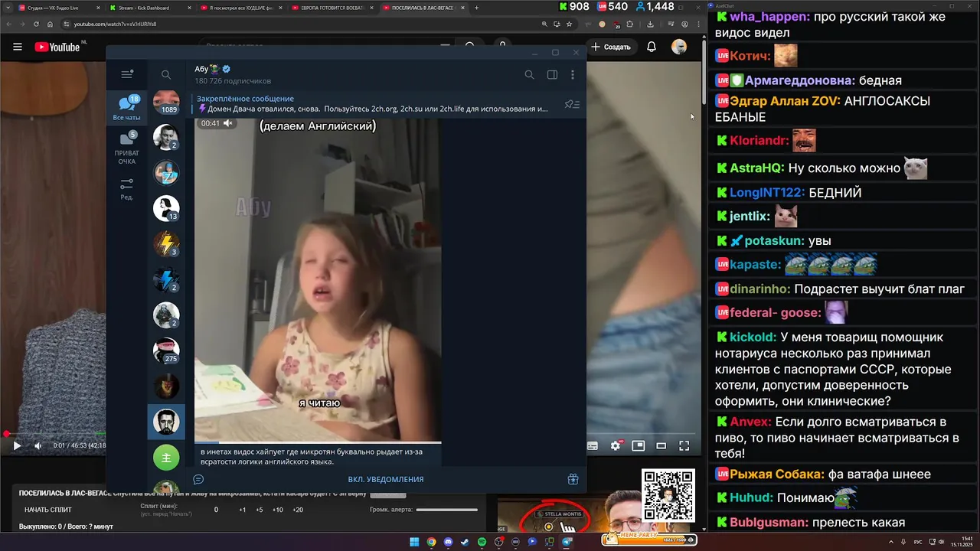This screenshot has width=980, height=551.
Task: Click Telegram sidebar search icon
Action: click(x=166, y=75)
